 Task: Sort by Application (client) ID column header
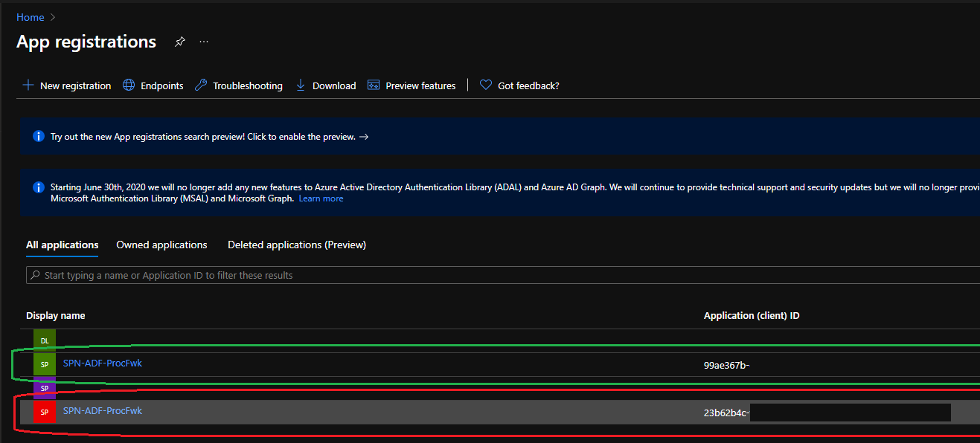752,316
